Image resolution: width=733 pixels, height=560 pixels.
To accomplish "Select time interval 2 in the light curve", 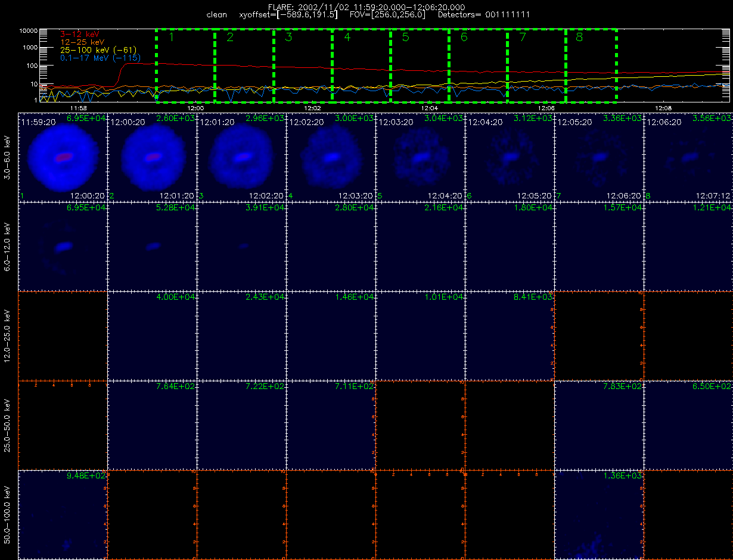I will (x=244, y=65).
